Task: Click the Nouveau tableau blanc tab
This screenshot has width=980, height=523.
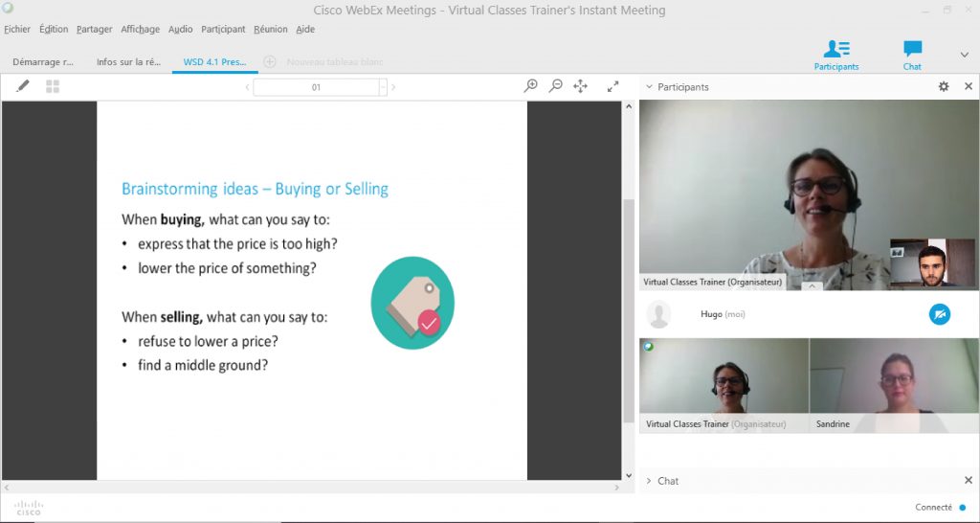Action: pyautogui.click(x=334, y=62)
